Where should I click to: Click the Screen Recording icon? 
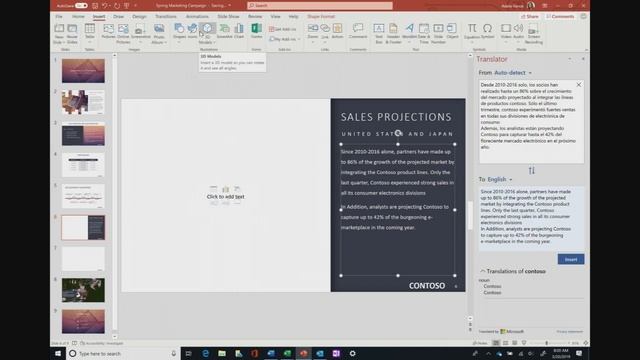pos(533,29)
